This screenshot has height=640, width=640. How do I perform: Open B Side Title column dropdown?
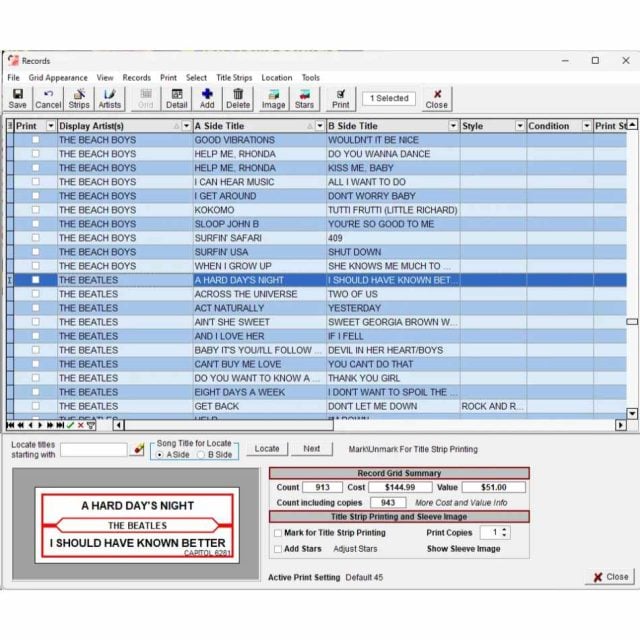click(453, 126)
